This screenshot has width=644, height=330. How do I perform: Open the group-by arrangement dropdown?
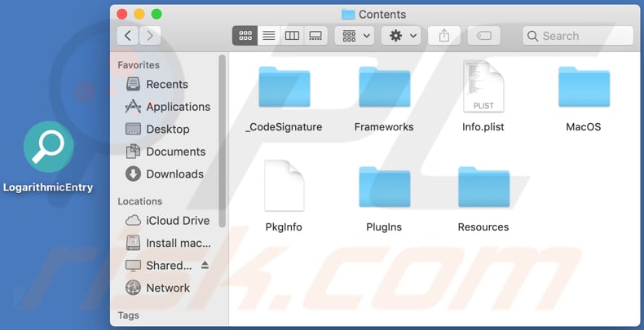point(356,36)
